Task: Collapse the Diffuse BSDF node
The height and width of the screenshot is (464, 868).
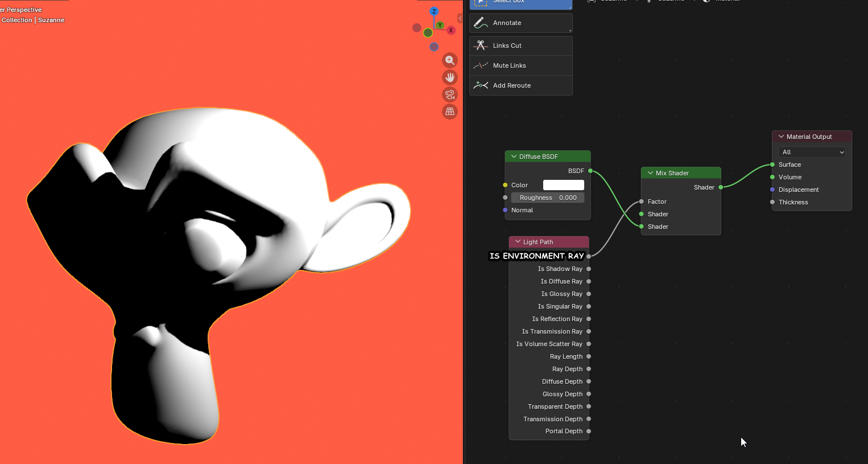Action: [514, 157]
